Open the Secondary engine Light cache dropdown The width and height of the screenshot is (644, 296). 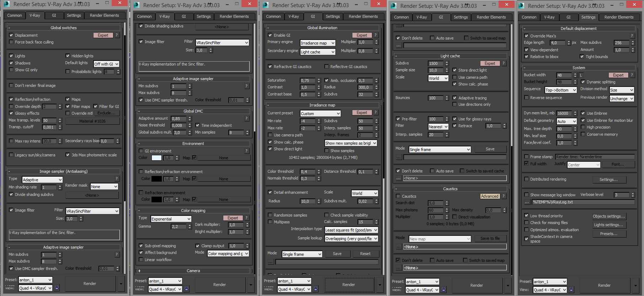[318, 52]
